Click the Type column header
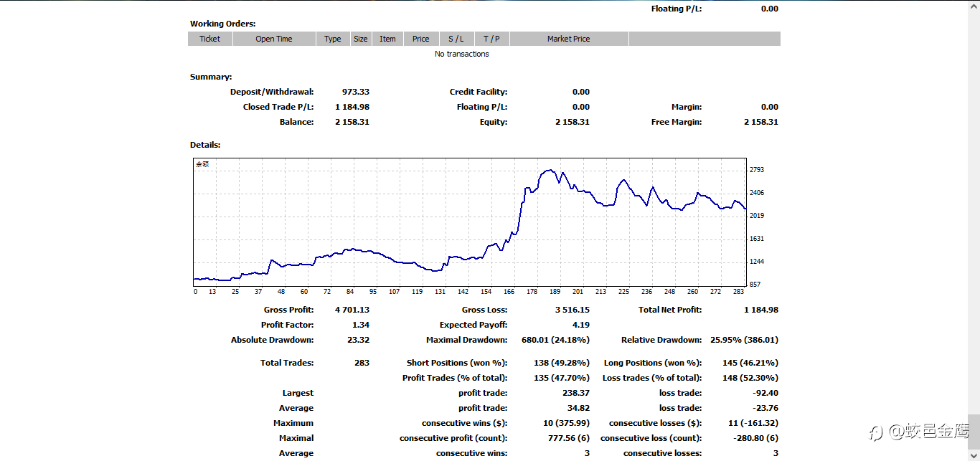The width and height of the screenshot is (980, 461). click(333, 39)
